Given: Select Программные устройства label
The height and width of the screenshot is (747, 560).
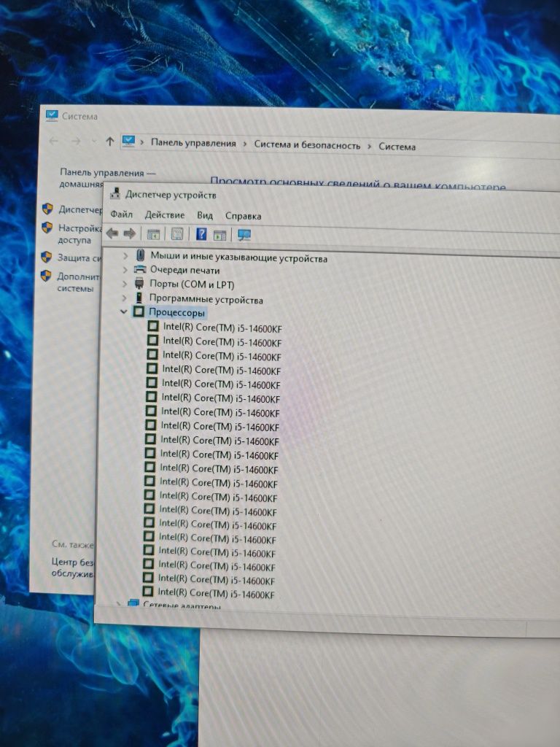Looking at the screenshot, I should [x=206, y=298].
